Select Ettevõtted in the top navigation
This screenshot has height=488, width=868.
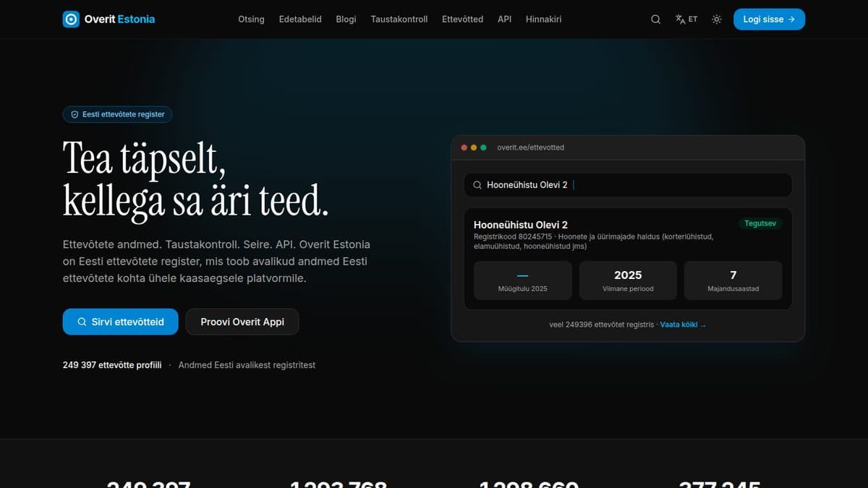[462, 20]
